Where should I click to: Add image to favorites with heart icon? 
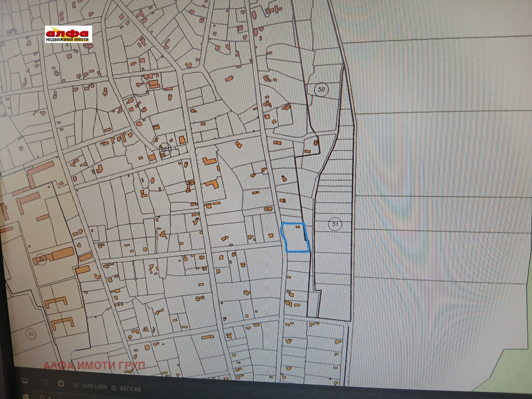click(45, 382)
